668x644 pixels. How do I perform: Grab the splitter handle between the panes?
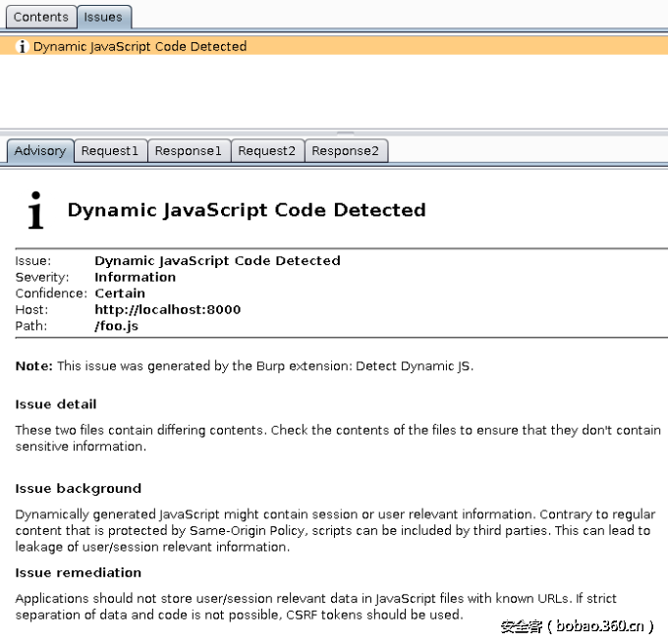(x=344, y=133)
